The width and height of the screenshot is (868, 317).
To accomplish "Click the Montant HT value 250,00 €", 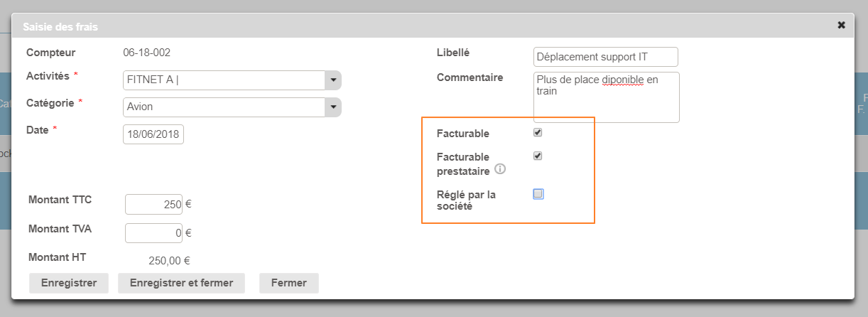I will pyautogui.click(x=169, y=261).
